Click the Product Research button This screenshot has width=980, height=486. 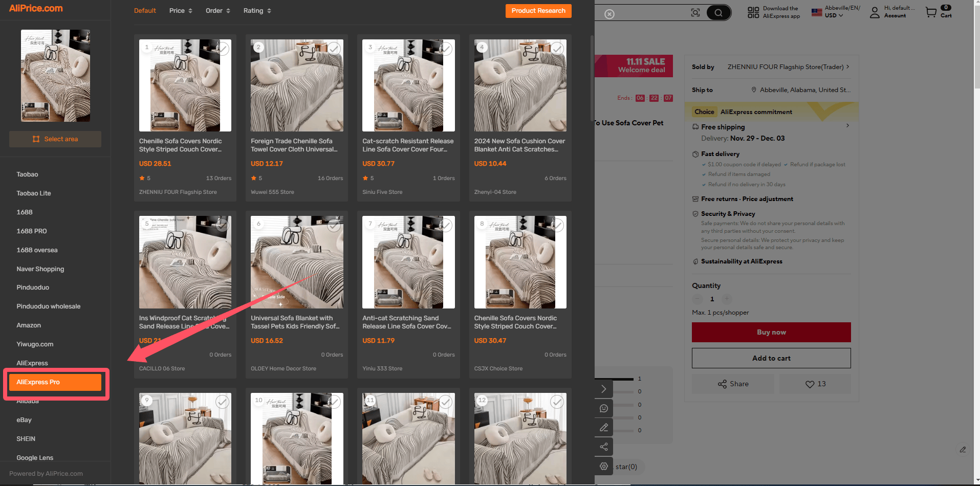point(538,11)
